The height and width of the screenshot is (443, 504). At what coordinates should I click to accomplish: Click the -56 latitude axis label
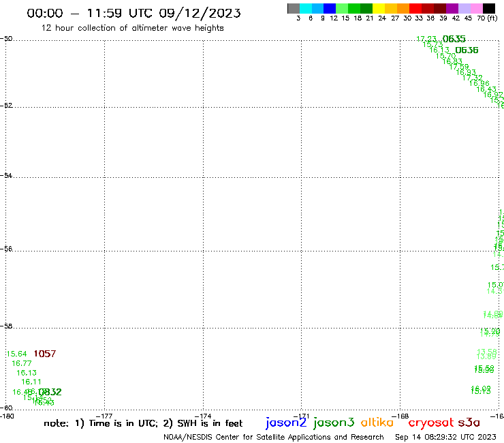point(6,249)
